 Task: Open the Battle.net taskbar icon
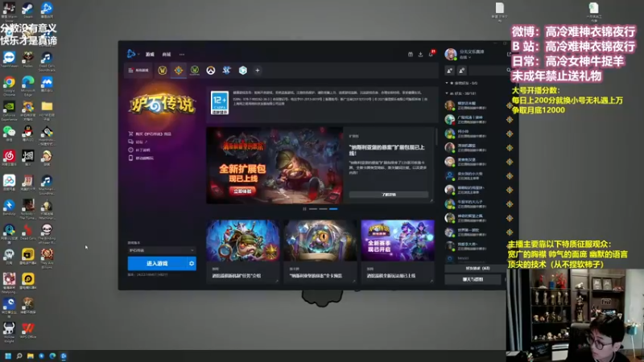(x=64, y=356)
